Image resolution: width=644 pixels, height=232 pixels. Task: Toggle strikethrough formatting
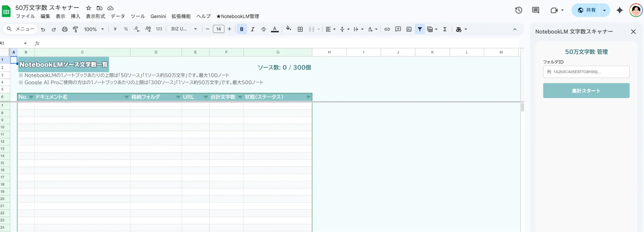(263, 29)
